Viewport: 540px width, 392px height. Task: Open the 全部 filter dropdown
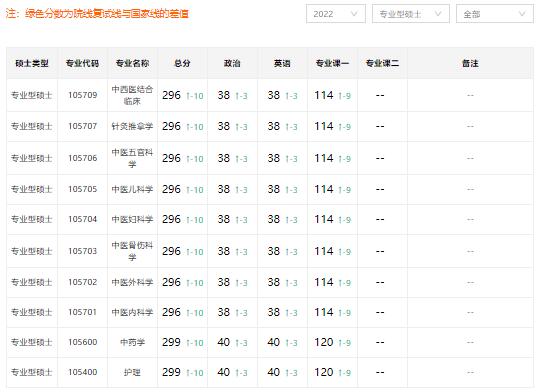tap(495, 14)
